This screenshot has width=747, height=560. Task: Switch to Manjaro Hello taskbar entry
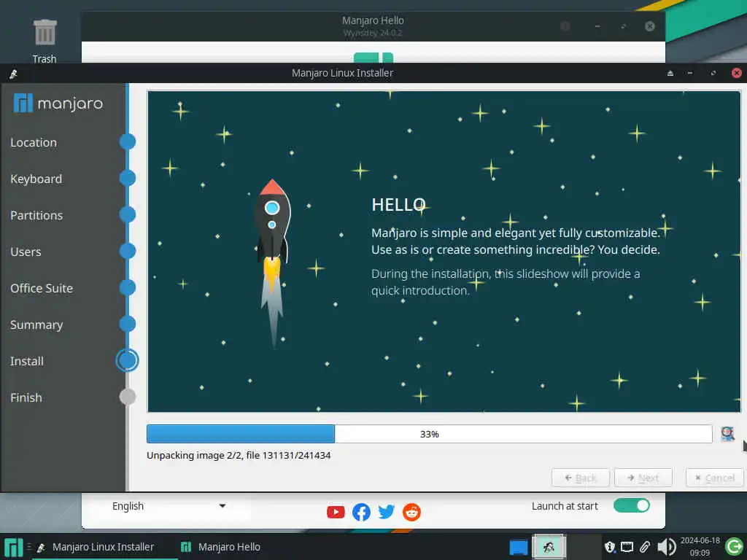pyautogui.click(x=220, y=547)
